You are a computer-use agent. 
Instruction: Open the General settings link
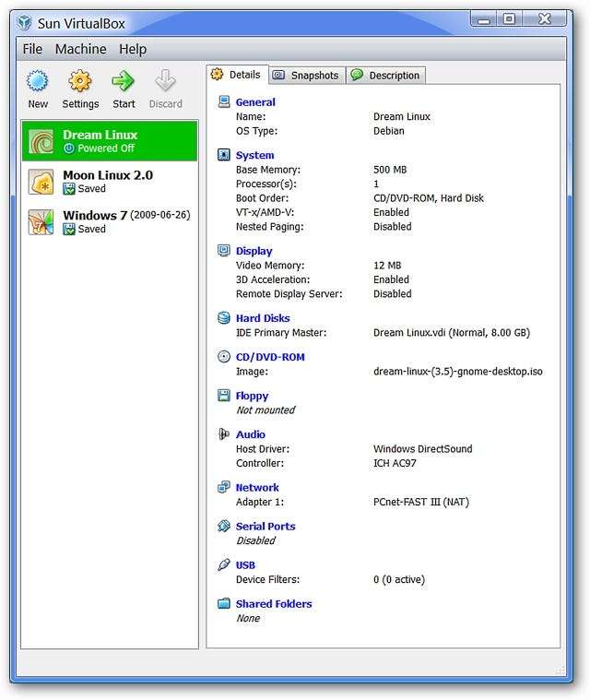tap(255, 102)
